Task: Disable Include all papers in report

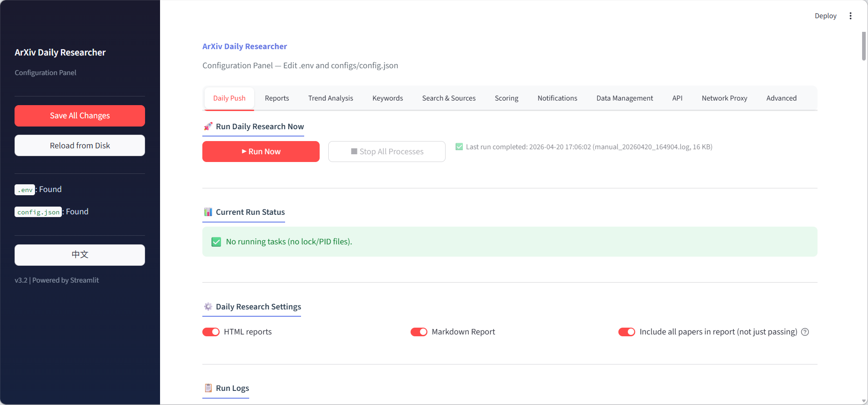Action: point(627,332)
